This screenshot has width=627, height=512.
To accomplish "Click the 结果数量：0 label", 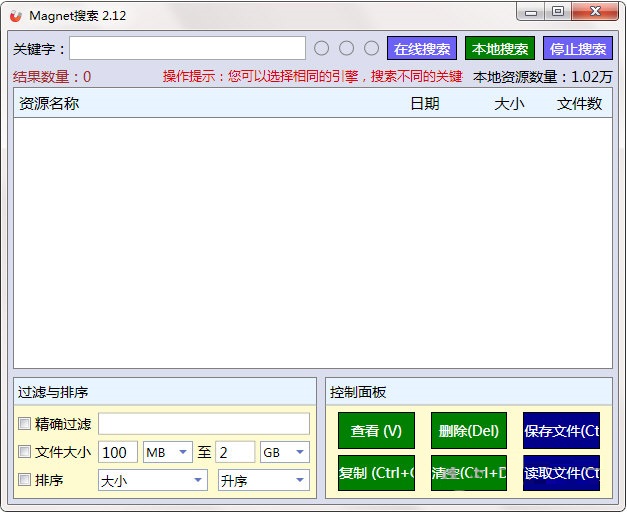I will pyautogui.click(x=52, y=76).
